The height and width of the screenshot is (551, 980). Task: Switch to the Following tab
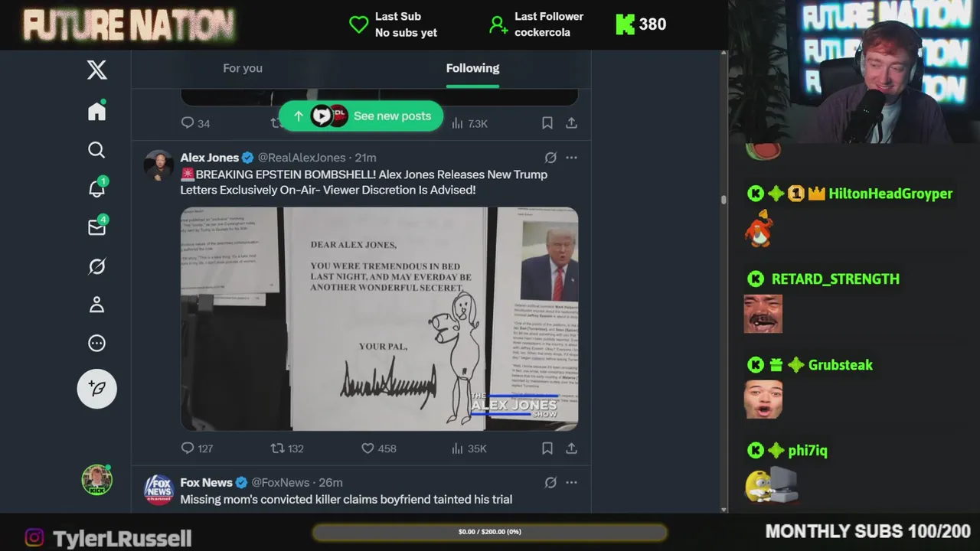[x=472, y=68]
